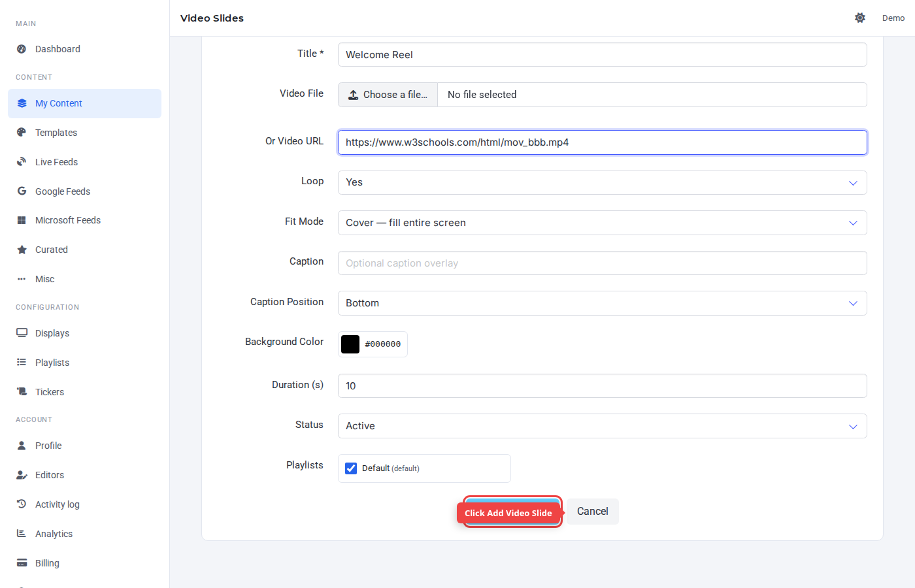Open the Curated content section
The image size is (915, 588).
84,250
